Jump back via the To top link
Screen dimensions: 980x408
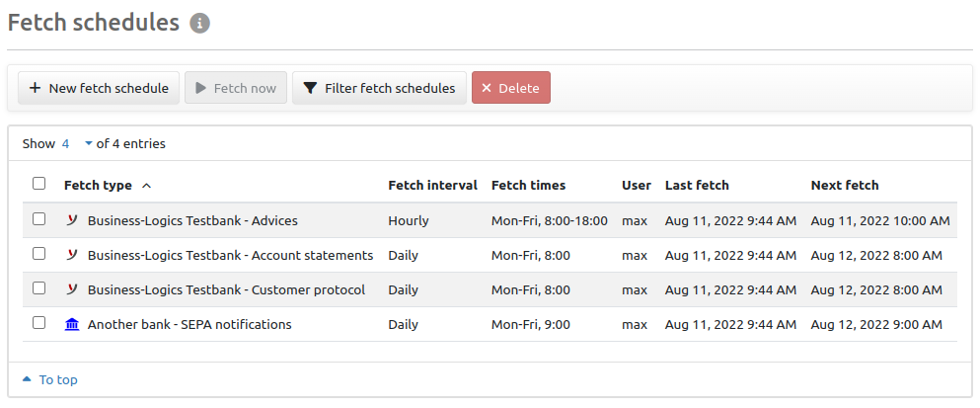(x=57, y=380)
